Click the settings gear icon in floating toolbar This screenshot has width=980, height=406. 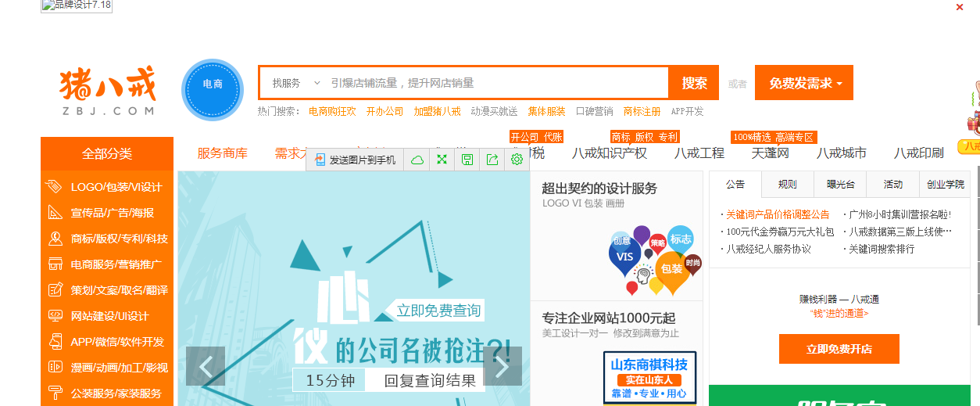(517, 160)
